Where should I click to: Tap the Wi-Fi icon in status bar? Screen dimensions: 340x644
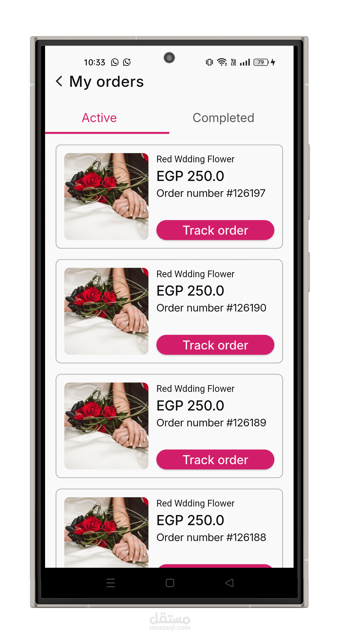pos(222,62)
